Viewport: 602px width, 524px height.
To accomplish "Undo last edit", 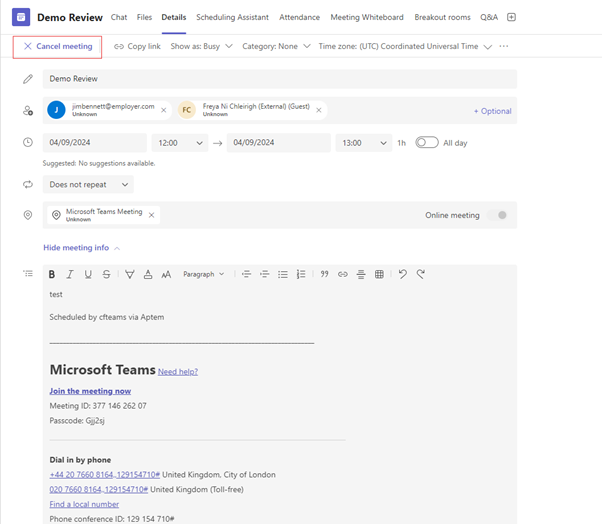I will pyautogui.click(x=402, y=274).
